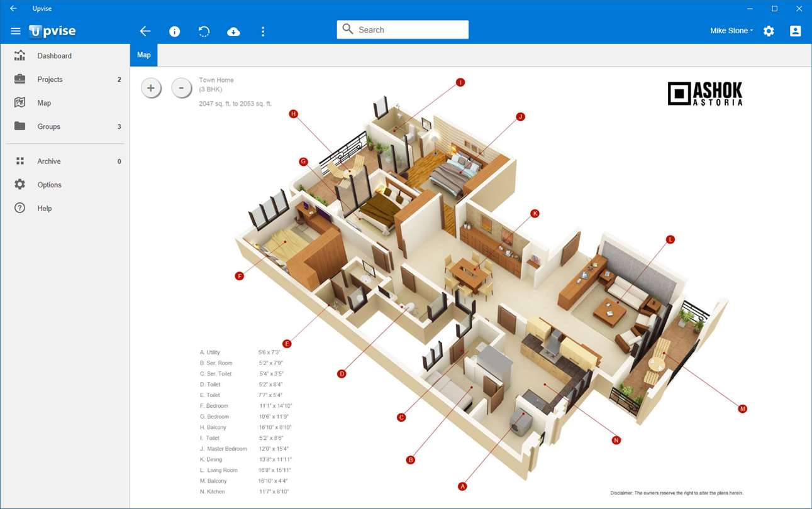Open the account profile icon
Image resolution: width=812 pixels, height=509 pixels.
pyautogui.click(x=796, y=31)
